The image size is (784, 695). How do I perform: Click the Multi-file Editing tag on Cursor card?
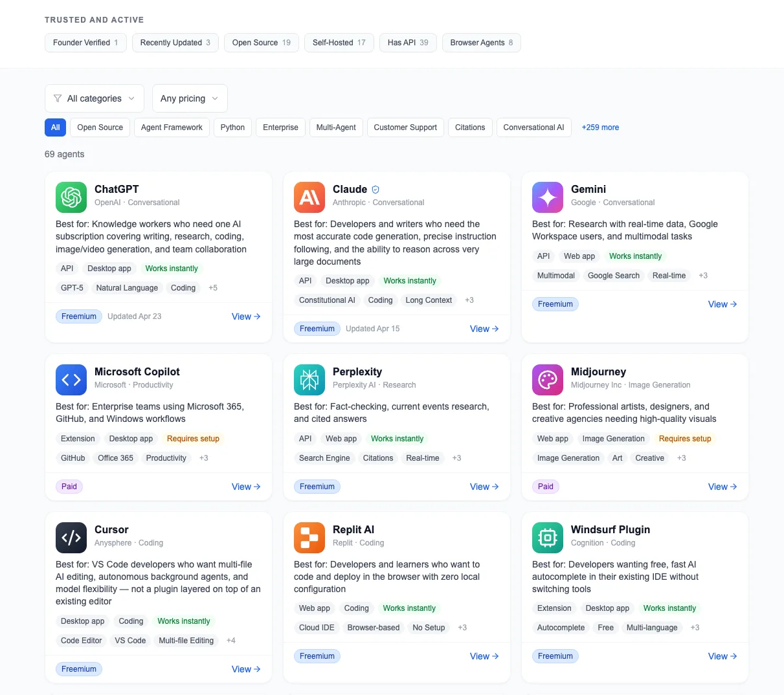pyautogui.click(x=186, y=641)
